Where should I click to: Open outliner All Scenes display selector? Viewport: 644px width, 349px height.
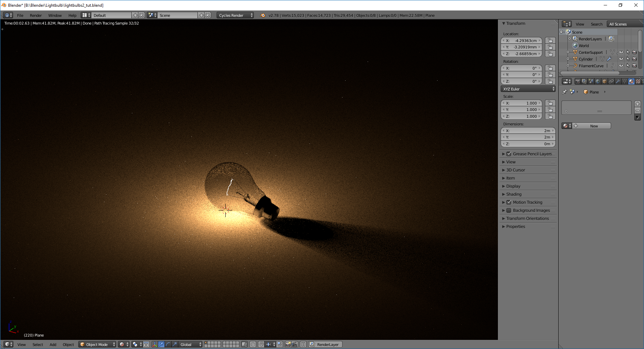(x=625, y=24)
